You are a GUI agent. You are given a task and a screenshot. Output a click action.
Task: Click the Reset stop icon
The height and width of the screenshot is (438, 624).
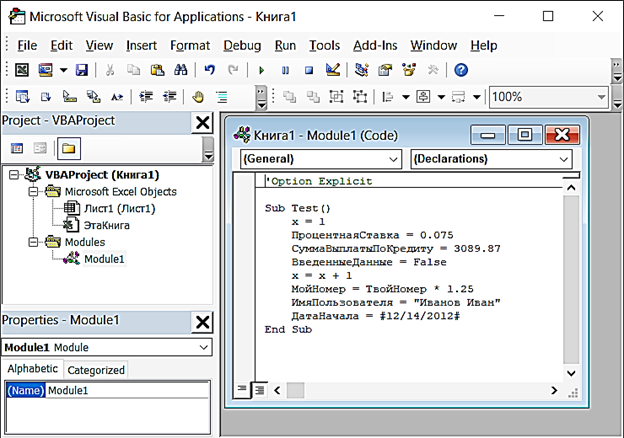pyautogui.click(x=309, y=70)
